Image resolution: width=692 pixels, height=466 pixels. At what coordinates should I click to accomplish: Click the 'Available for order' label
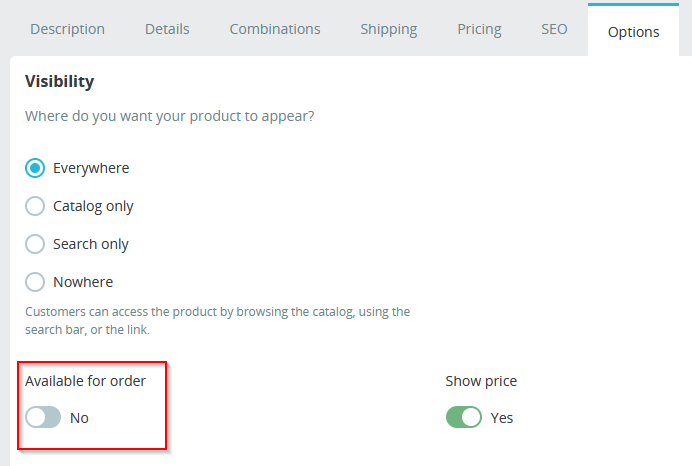[x=85, y=381]
